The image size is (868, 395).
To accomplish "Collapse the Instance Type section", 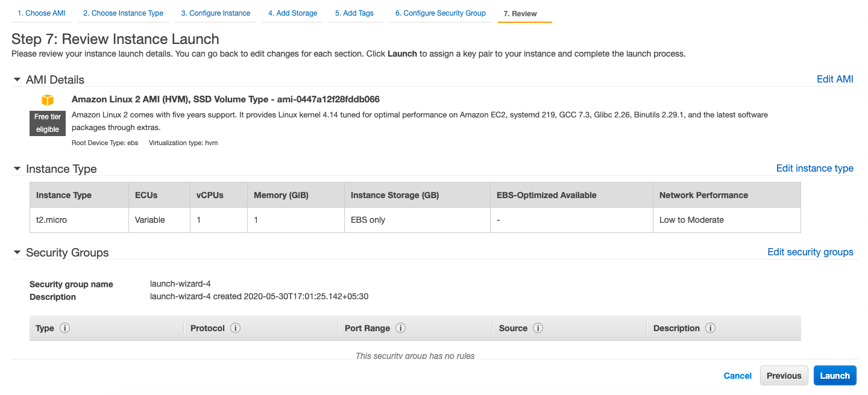I will 17,169.
